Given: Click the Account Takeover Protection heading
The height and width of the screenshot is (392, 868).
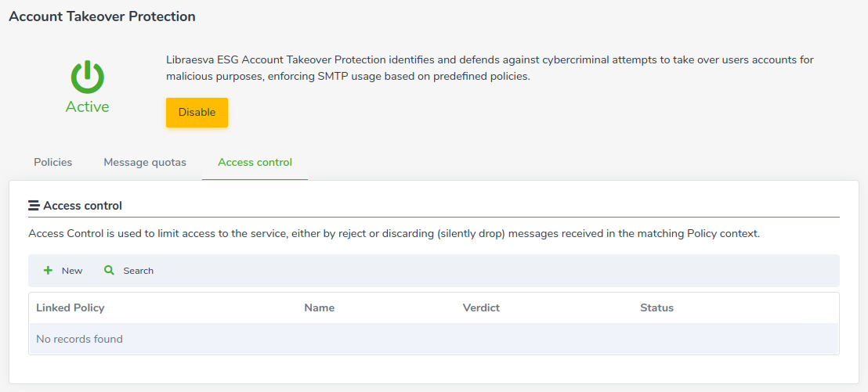Looking at the screenshot, I should [x=103, y=16].
